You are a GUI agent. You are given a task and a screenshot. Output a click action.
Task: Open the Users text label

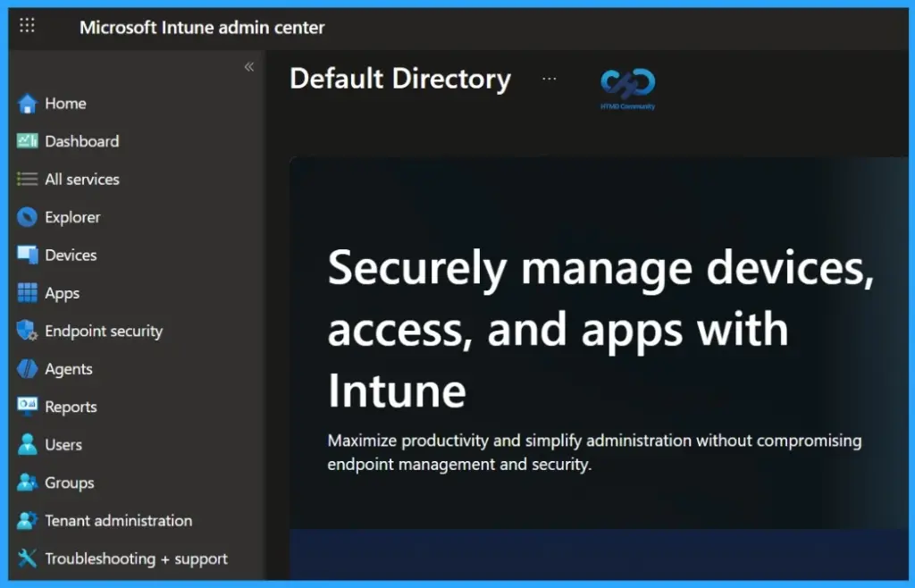tap(63, 445)
